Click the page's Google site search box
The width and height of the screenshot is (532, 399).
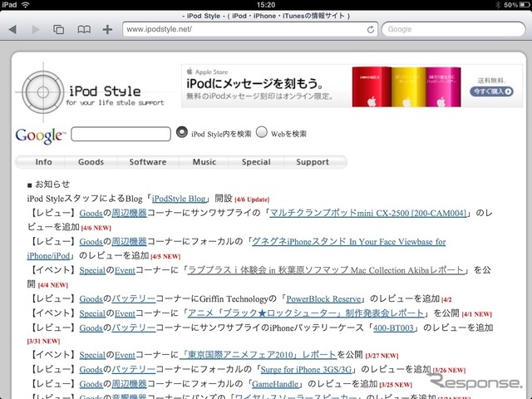pos(121,134)
